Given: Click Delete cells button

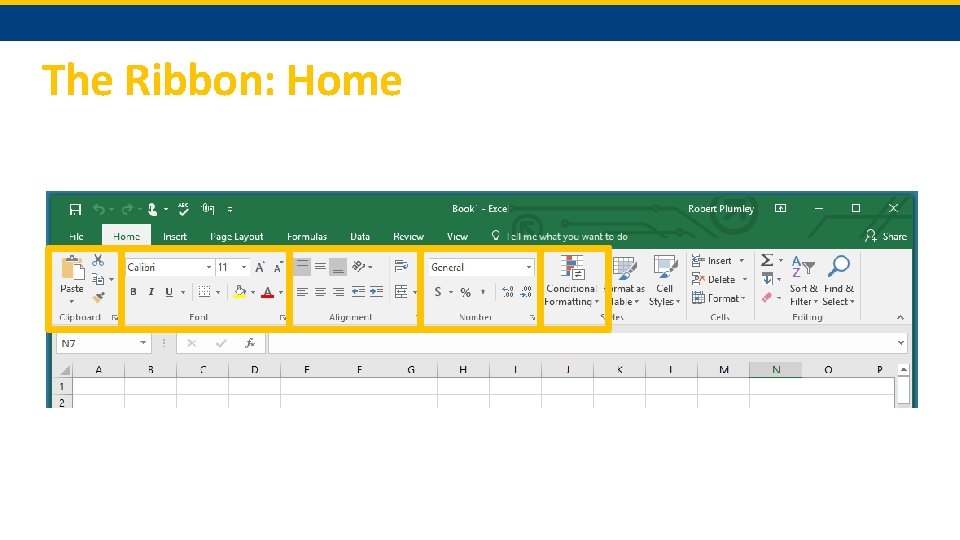Looking at the screenshot, I should 719,280.
